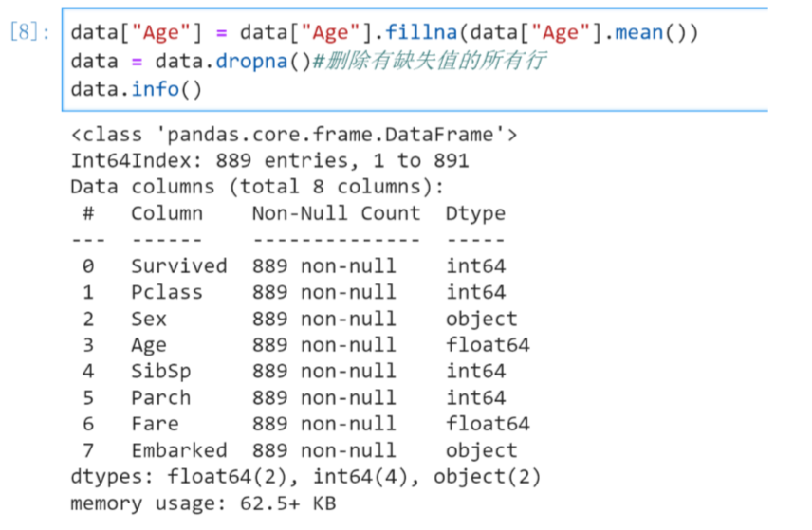Image resolution: width=812 pixels, height=530 pixels.
Task: Click the 'Non-Null Count' header text
Action: coord(336,213)
